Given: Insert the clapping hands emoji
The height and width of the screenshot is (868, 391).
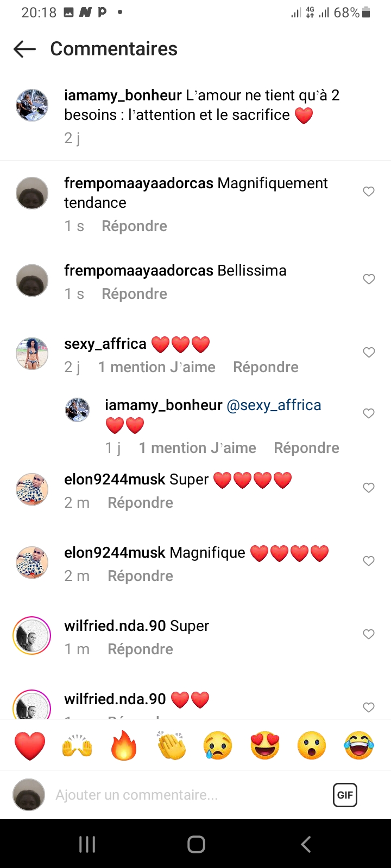Looking at the screenshot, I should point(171,745).
